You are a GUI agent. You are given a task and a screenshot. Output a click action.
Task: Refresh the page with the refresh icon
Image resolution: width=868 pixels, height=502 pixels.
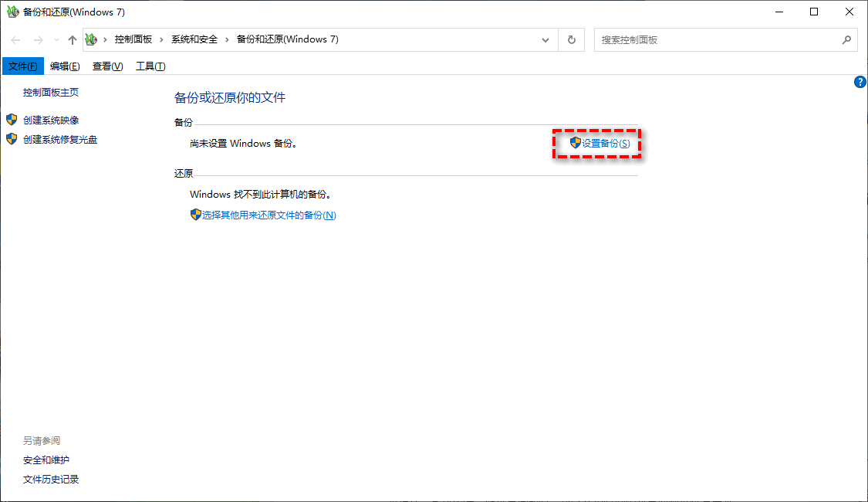coord(572,39)
